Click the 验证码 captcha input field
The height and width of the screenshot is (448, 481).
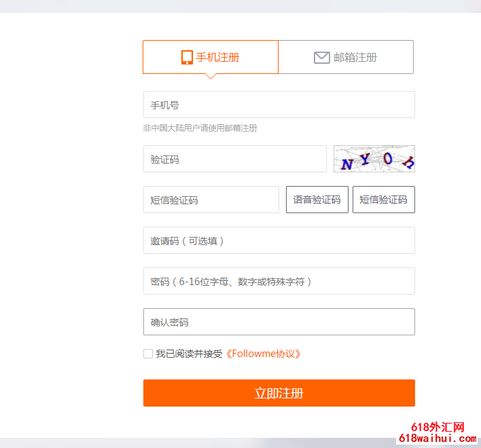(x=234, y=160)
